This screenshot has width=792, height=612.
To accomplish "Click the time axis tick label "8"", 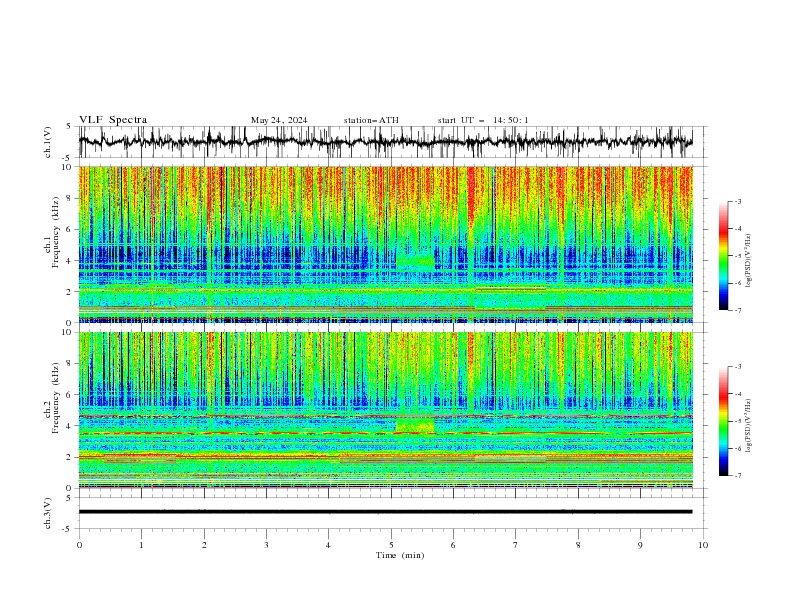I will coord(578,545).
